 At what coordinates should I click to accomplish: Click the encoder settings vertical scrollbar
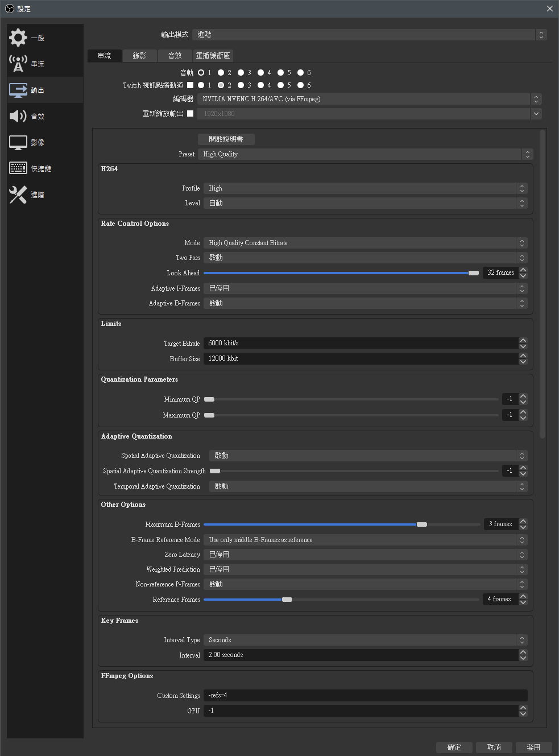pos(543,284)
